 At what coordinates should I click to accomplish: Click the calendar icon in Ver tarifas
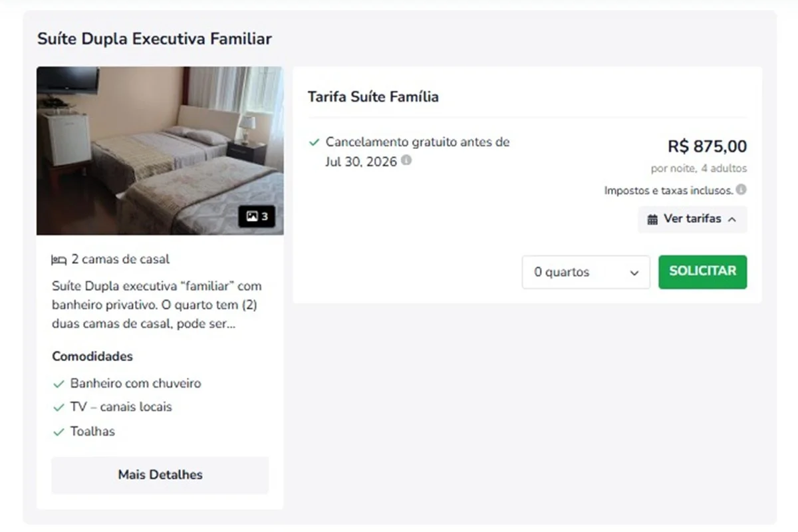pyautogui.click(x=652, y=219)
